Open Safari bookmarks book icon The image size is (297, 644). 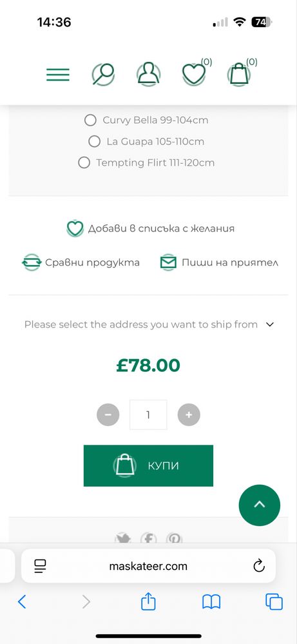click(211, 602)
